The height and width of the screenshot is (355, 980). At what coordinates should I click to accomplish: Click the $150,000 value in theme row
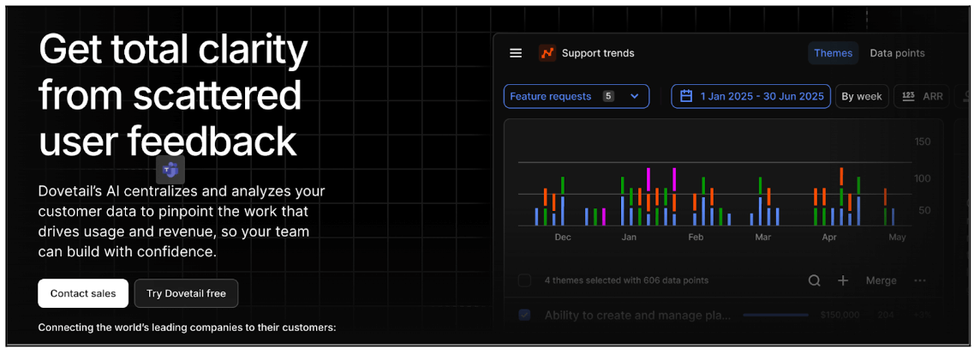(x=840, y=315)
